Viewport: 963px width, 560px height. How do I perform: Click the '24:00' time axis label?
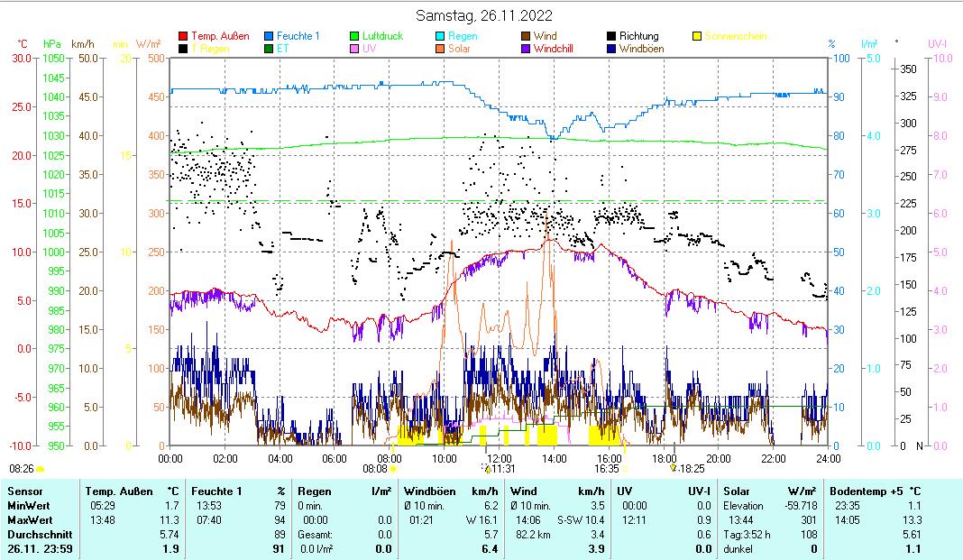point(828,459)
